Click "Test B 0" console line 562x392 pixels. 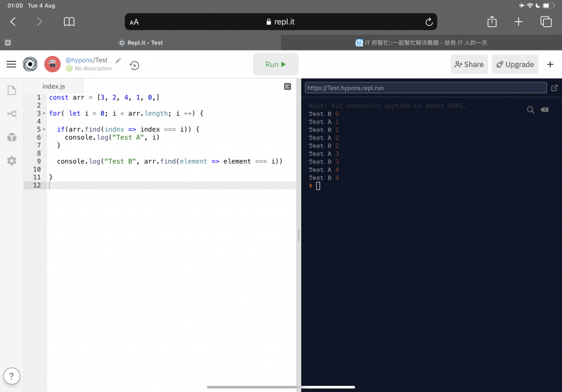pos(324,114)
